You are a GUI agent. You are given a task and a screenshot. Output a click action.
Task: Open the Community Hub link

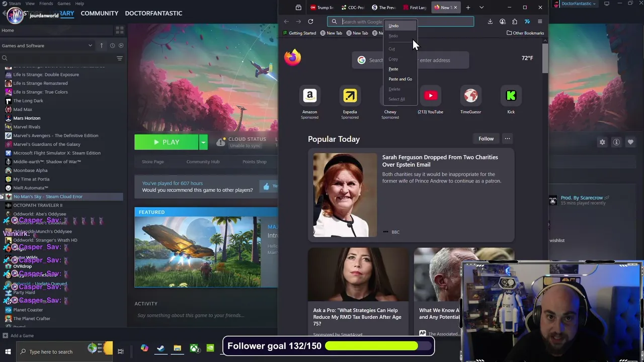(203, 161)
